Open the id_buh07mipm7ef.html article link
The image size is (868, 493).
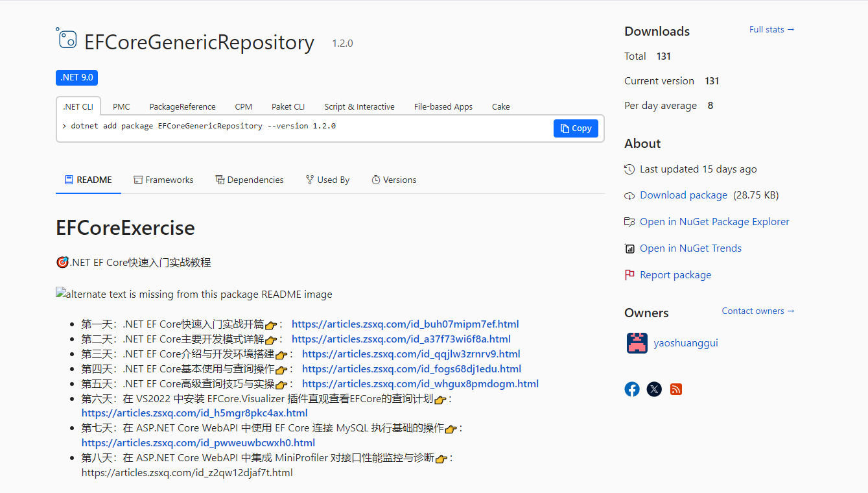pyautogui.click(x=405, y=324)
